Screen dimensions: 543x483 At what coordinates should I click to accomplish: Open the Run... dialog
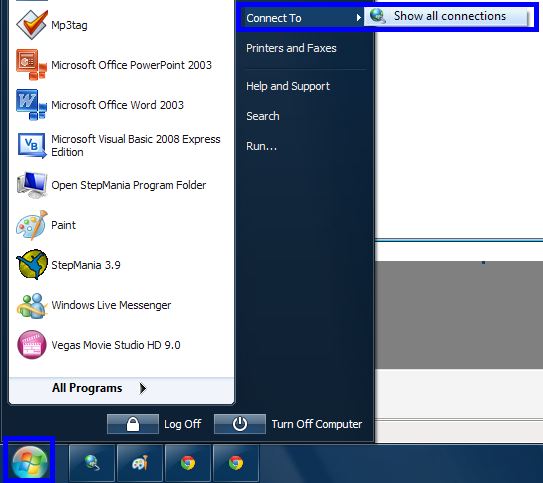tap(261, 146)
